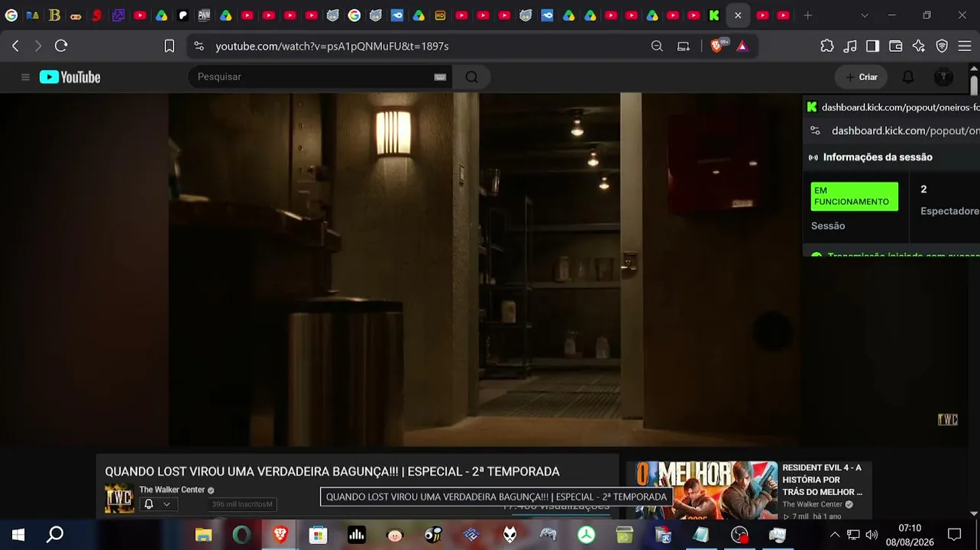Click the Criar button

(x=862, y=77)
